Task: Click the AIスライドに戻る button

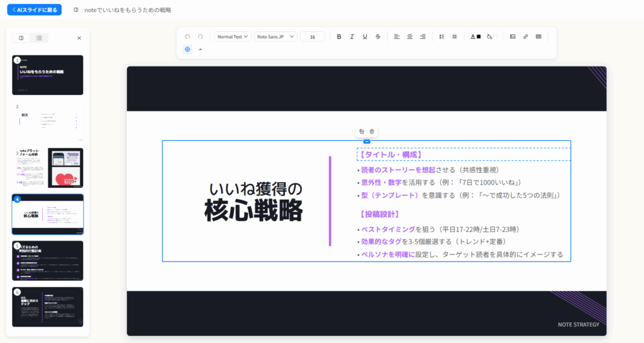Action: point(35,10)
